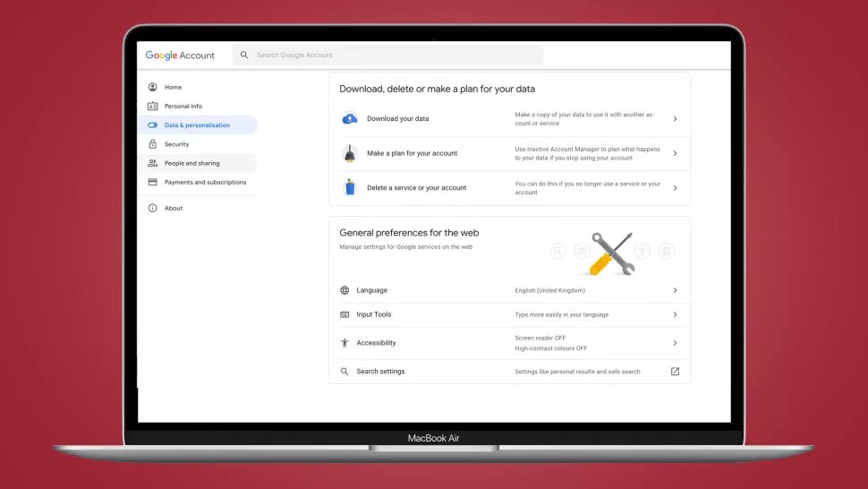Click the Make a plan plug icon

[x=350, y=153]
